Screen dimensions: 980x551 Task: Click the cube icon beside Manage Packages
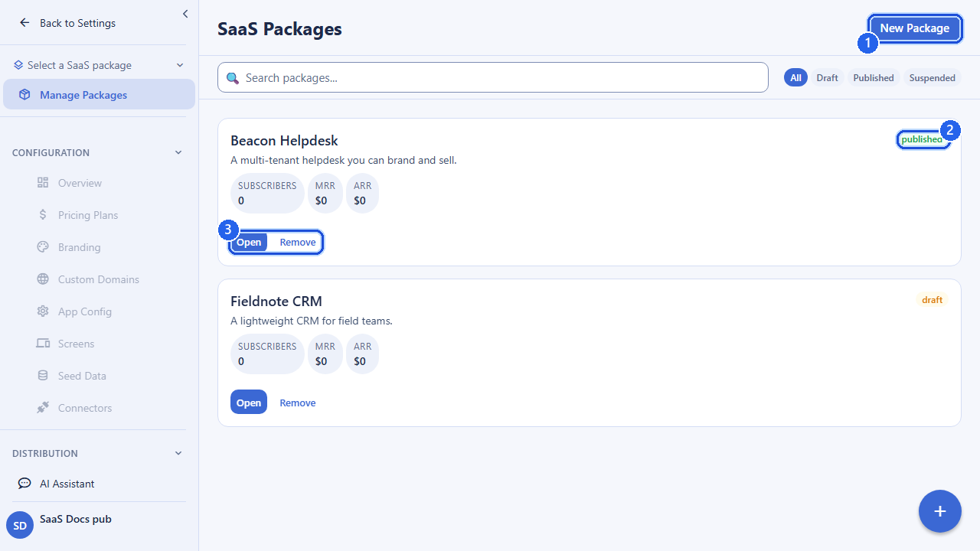24,95
